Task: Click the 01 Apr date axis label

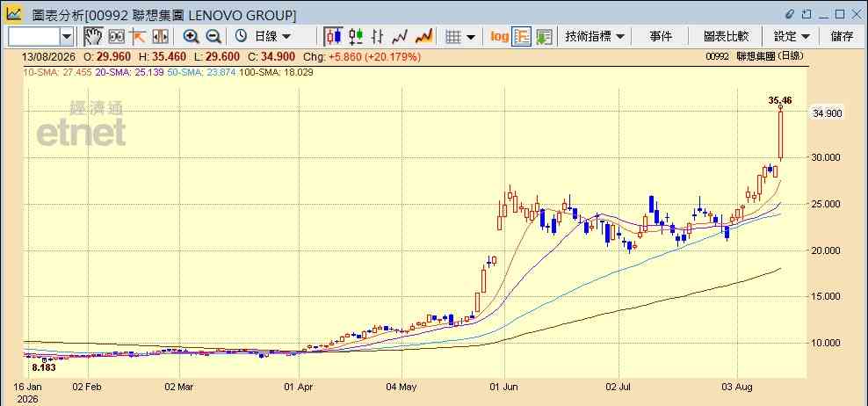Action: tap(299, 387)
